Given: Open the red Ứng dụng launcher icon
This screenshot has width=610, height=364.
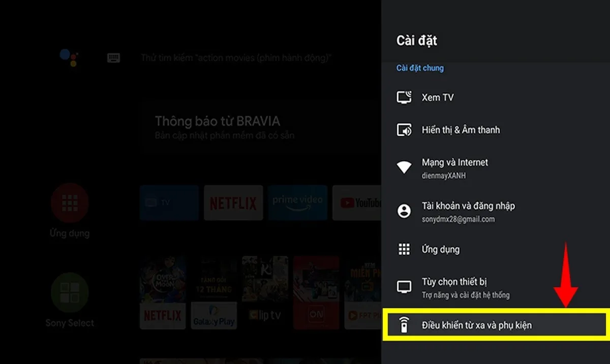Looking at the screenshot, I should 70,203.
